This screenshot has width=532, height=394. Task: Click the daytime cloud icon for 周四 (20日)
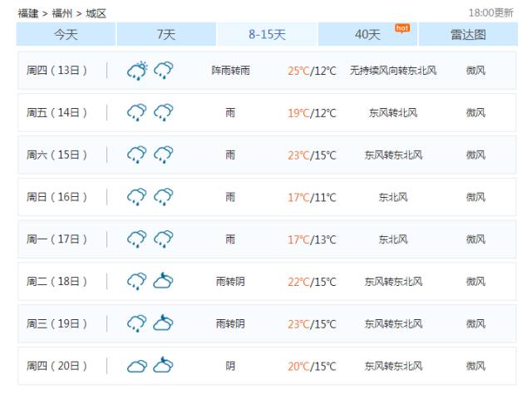(137, 366)
